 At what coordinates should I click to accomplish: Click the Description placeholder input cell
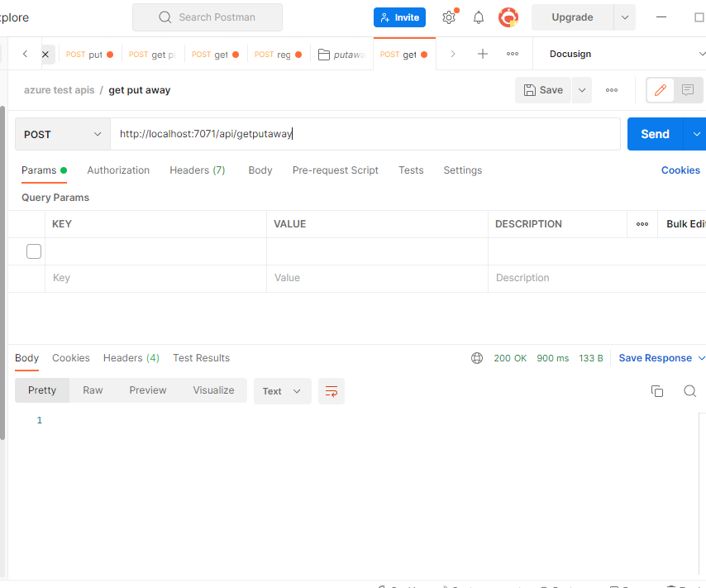[597, 278]
